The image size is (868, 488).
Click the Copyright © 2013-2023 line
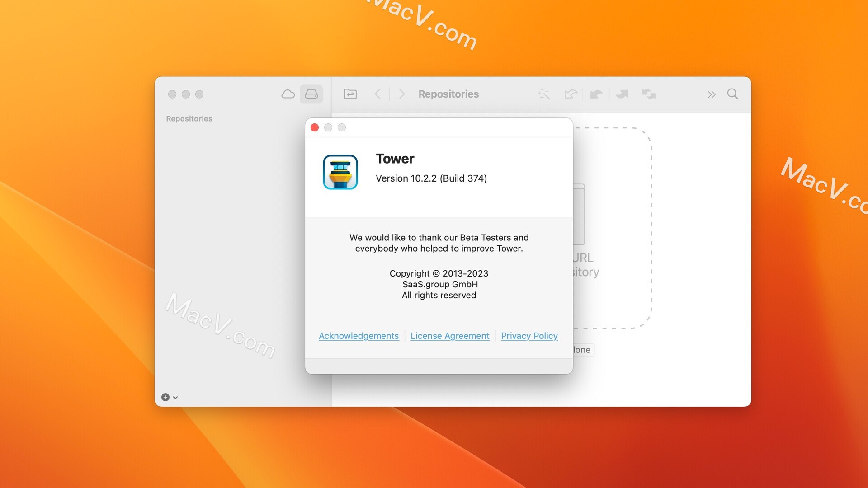(439, 273)
